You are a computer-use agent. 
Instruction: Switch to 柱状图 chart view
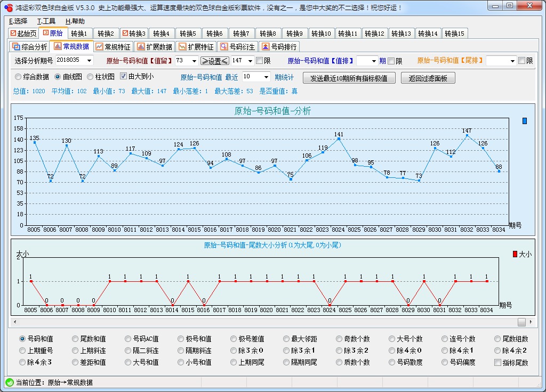point(90,77)
